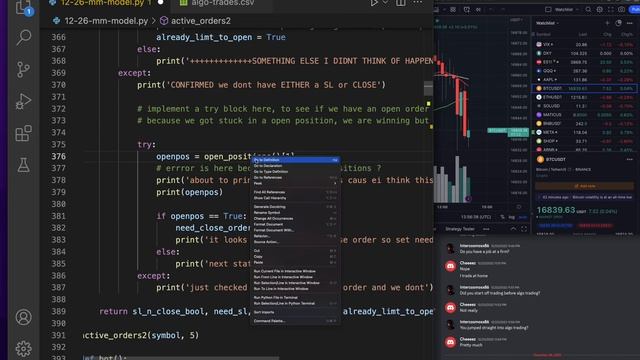Choose Run To Line in Interactive Window

coord(296,289)
